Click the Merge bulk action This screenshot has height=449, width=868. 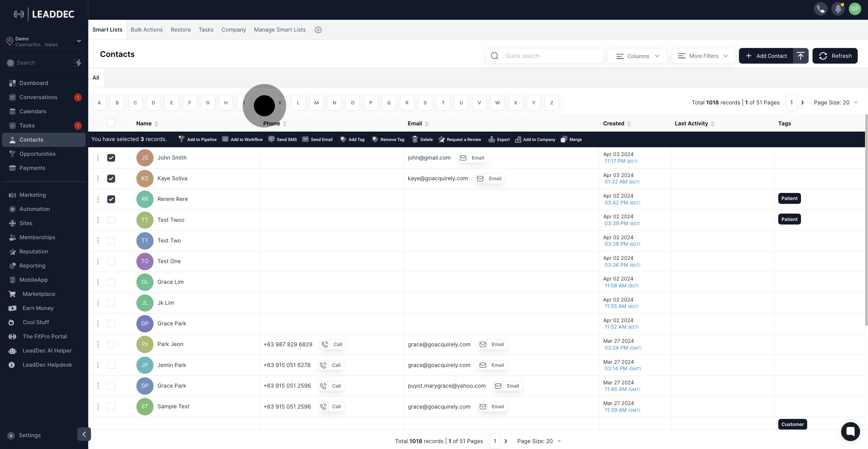571,139
